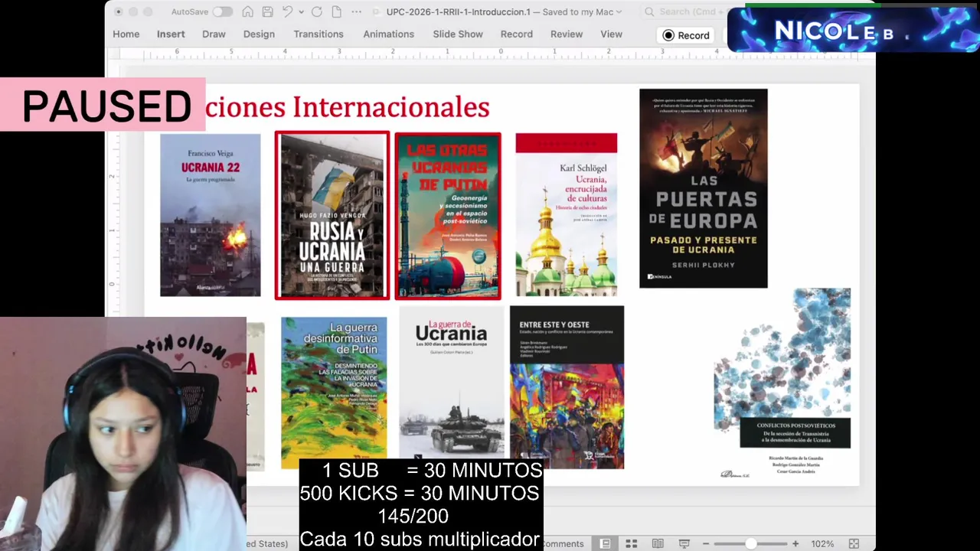Select Karl Schlögel Ucrania encrucijada cover
Screen dimensions: 980x551
pyautogui.click(x=567, y=215)
